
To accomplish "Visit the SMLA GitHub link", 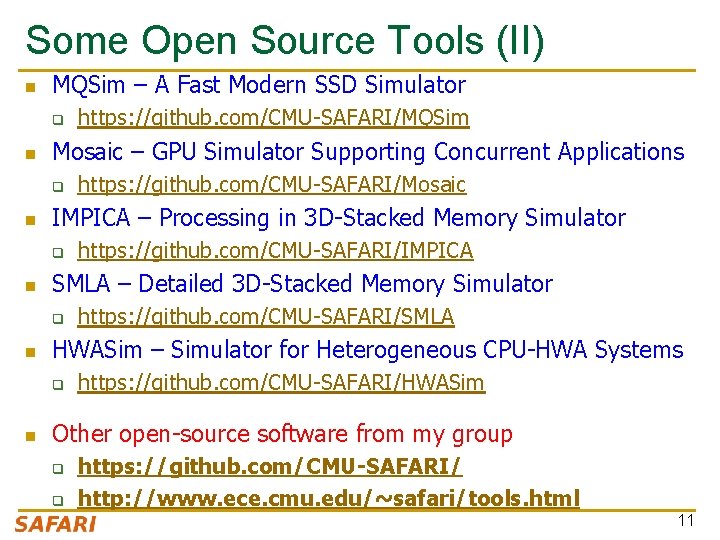I will pos(266,316).
